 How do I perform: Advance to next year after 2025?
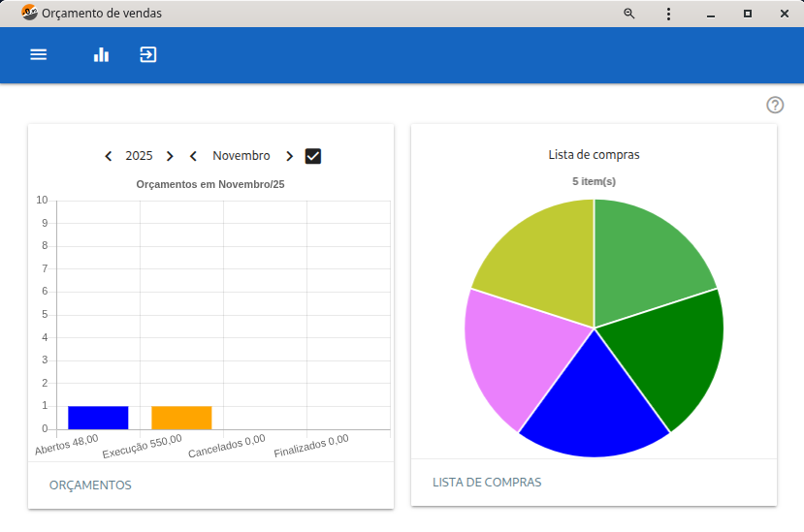click(x=170, y=156)
